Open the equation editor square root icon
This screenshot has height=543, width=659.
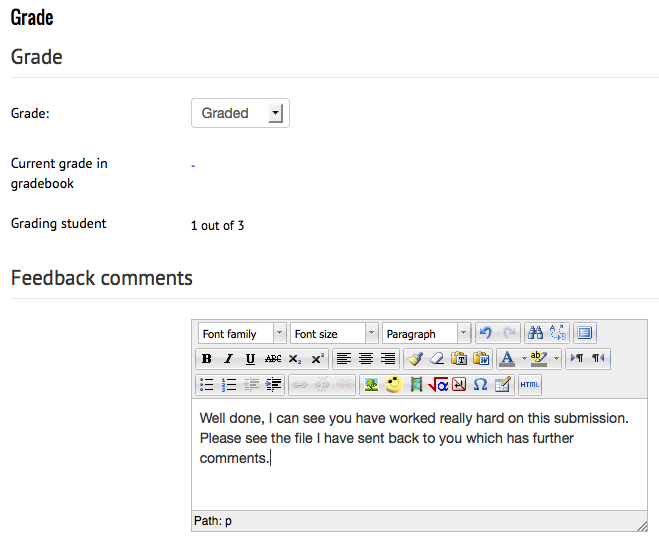438,384
